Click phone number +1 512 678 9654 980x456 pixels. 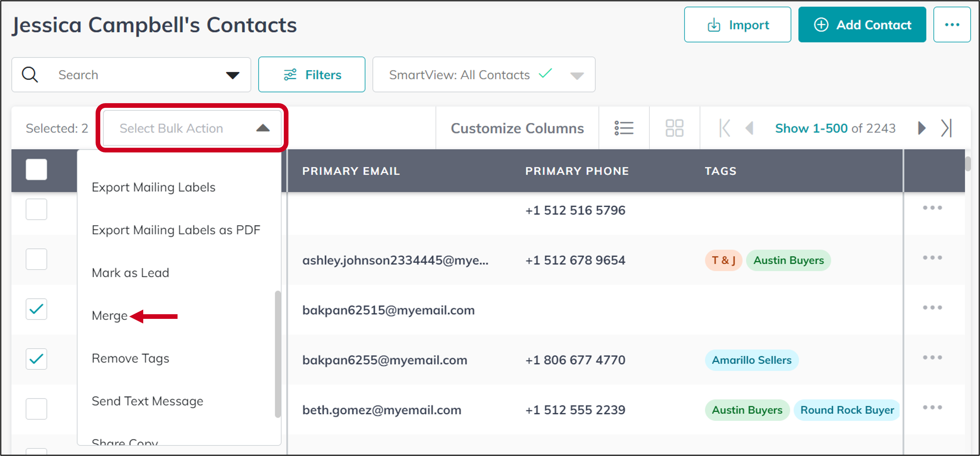(575, 260)
